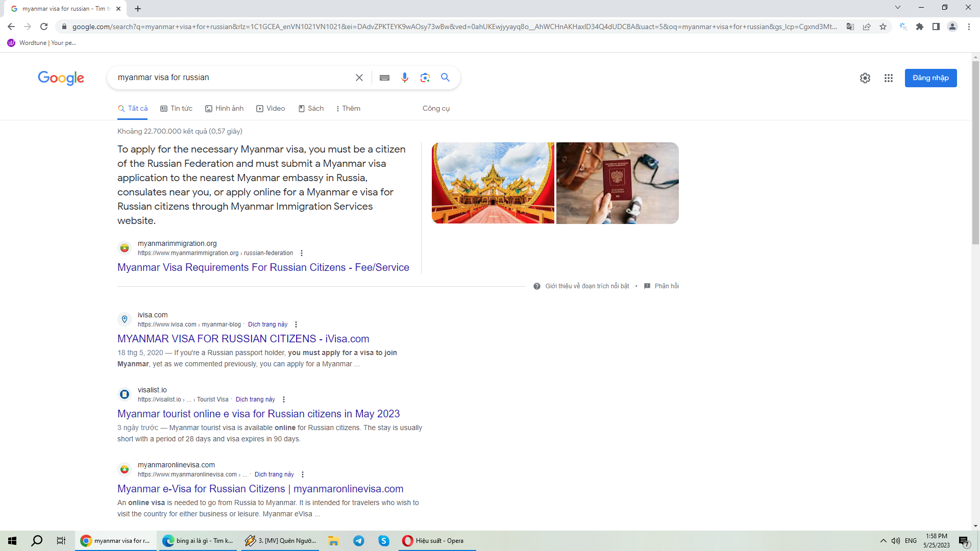Translate the ivisa.com result page
Image resolution: width=980 pixels, height=551 pixels.
pos(267,324)
